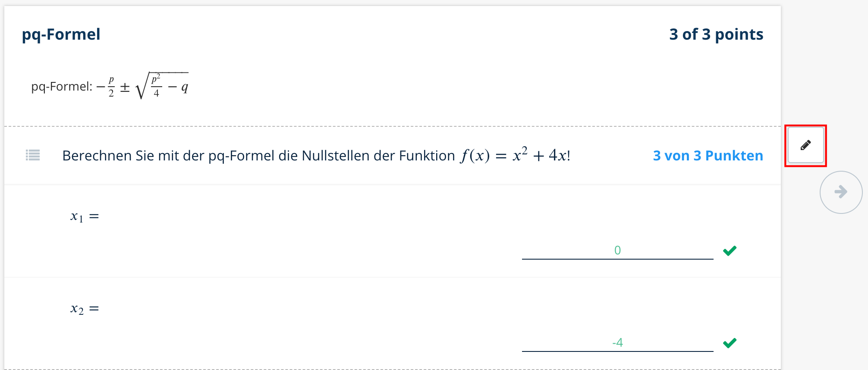This screenshot has height=370, width=868.
Task: Select the x₁ answer field containing 0
Action: coord(617,250)
